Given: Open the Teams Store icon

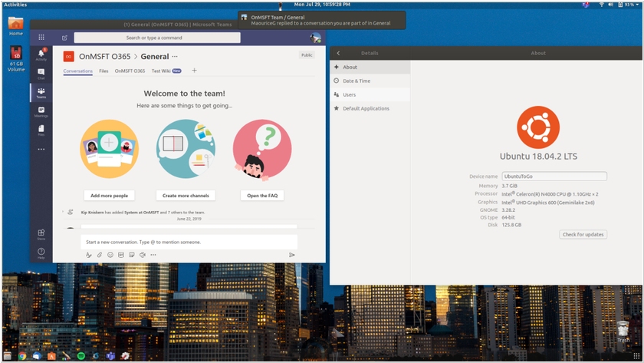Looking at the screenshot, I should coord(41,234).
